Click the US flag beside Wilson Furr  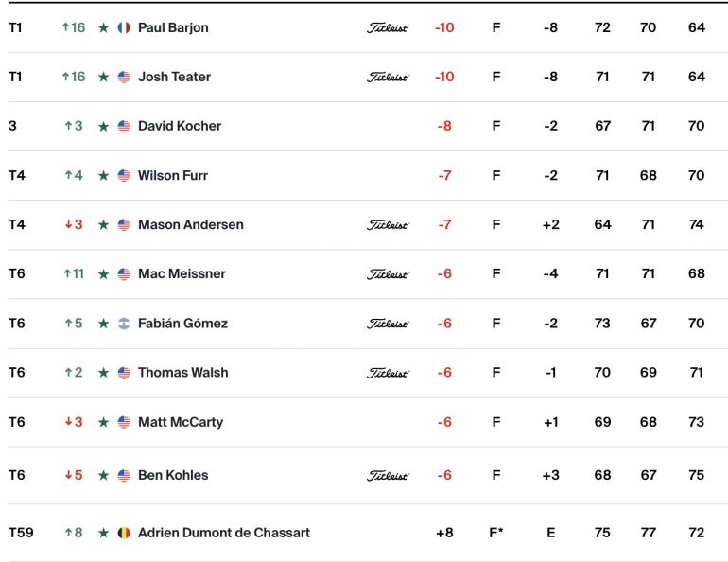[124, 176]
